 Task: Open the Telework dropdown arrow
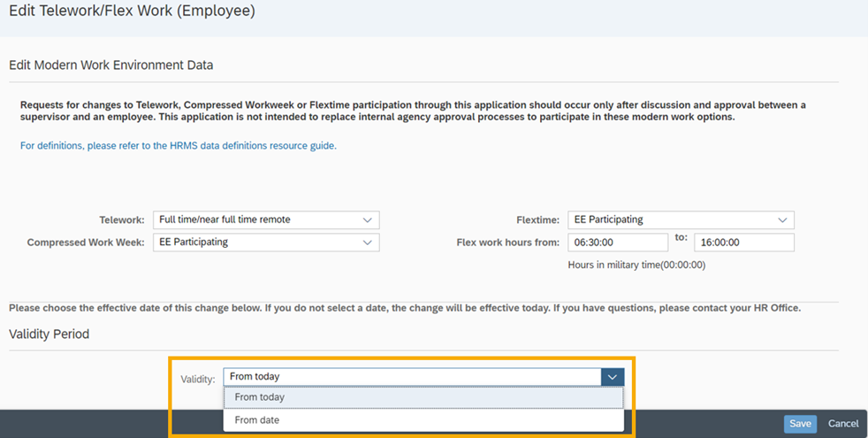point(368,219)
